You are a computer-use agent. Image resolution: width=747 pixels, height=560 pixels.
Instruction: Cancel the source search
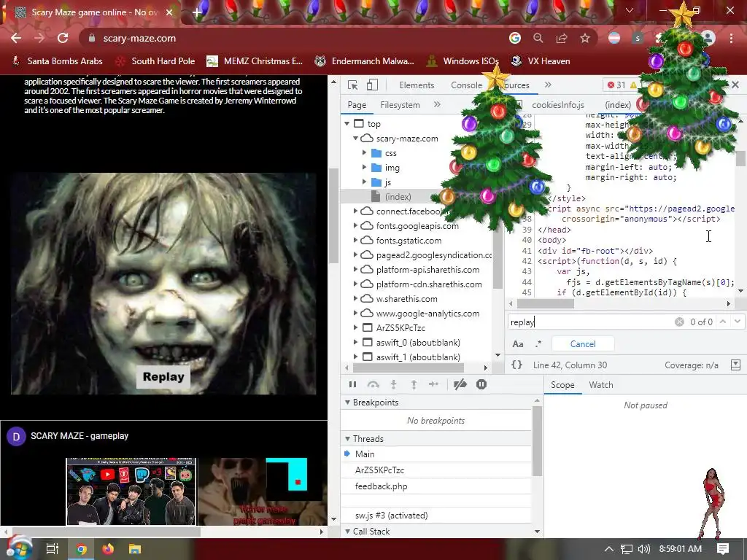click(583, 344)
